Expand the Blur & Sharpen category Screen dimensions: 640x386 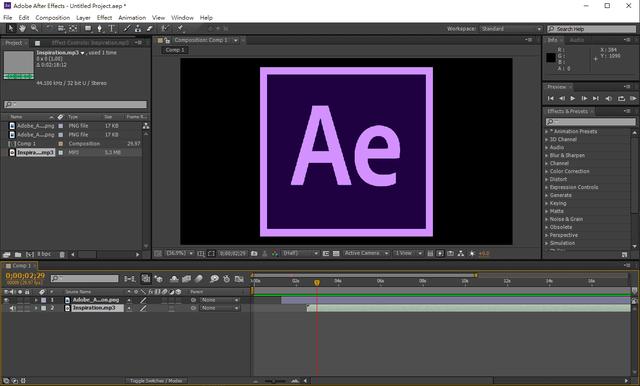click(x=567, y=155)
